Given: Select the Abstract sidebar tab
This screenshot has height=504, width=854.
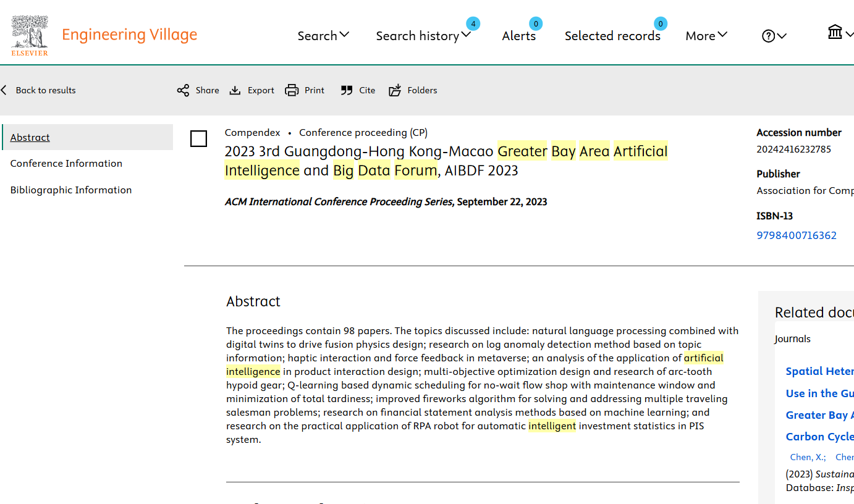Looking at the screenshot, I should pos(87,137).
